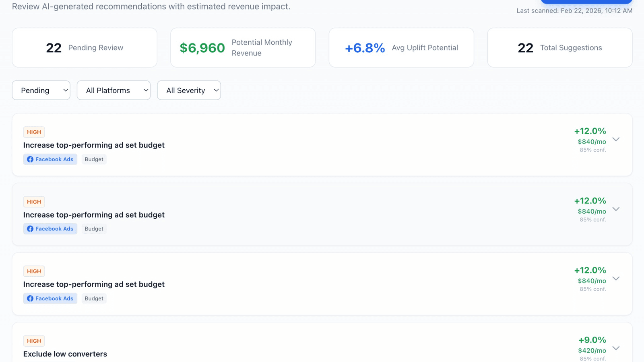The height and width of the screenshot is (362, 644).
Task: Open the All Platforms filter dropdown
Action: click(x=114, y=90)
